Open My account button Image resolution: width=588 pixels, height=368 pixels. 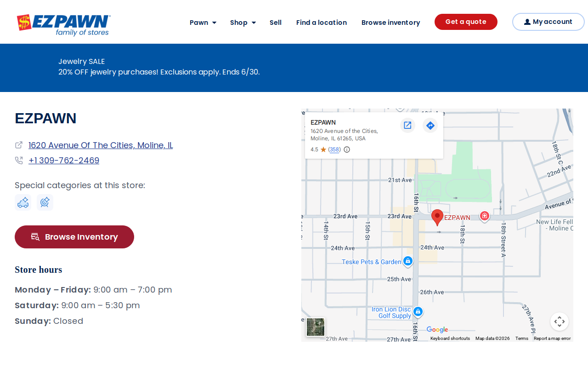coord(548,22)
